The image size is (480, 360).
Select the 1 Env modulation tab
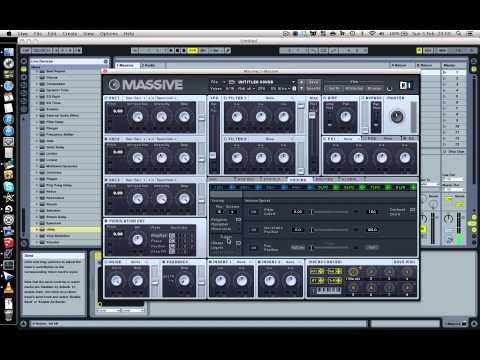coord(222,188)
